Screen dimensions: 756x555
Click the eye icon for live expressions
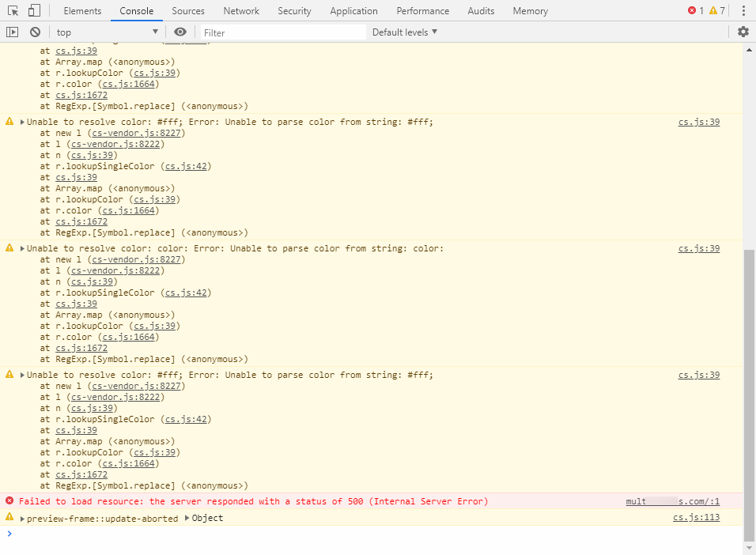coord(180,32)
